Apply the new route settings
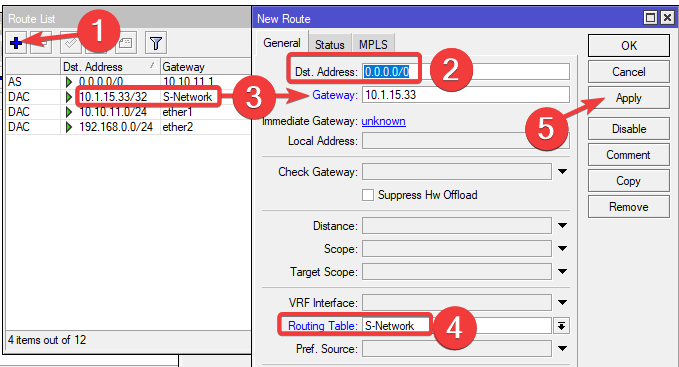679x367 pixels. [629, 98]
